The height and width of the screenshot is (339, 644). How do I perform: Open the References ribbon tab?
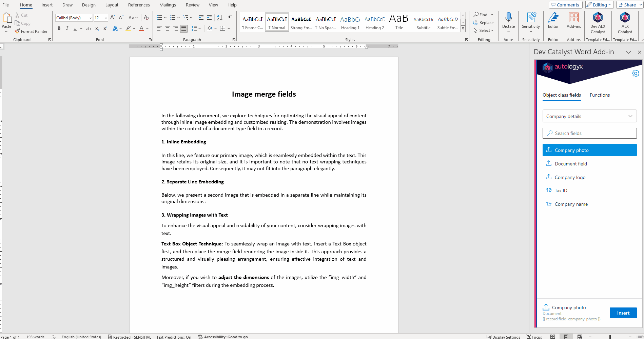[139, 5]
